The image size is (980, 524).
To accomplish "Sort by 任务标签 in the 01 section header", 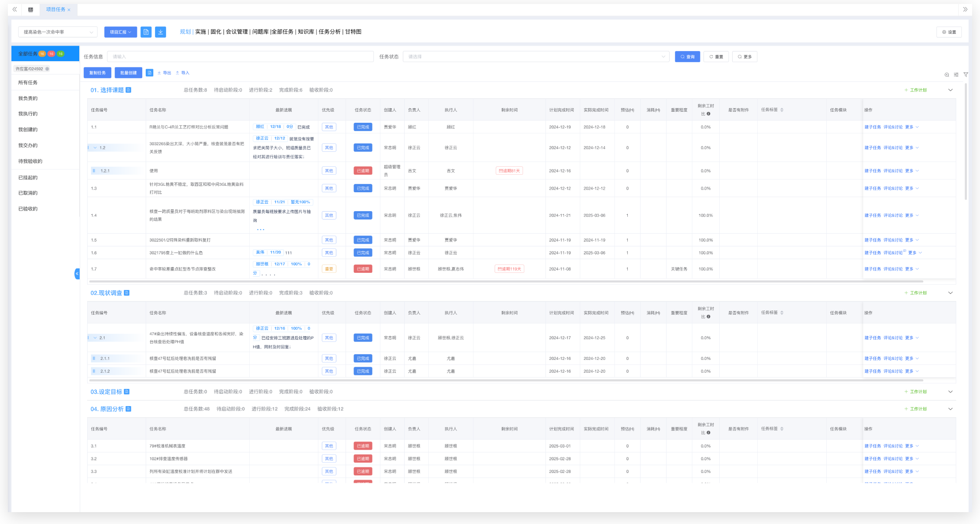I will coord(782,110).
